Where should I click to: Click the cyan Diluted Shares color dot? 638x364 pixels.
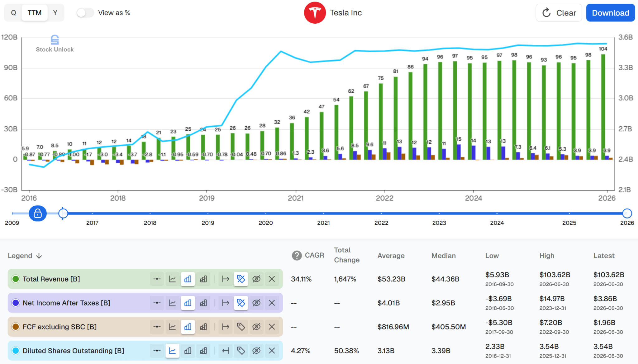(x=16, y=351)
